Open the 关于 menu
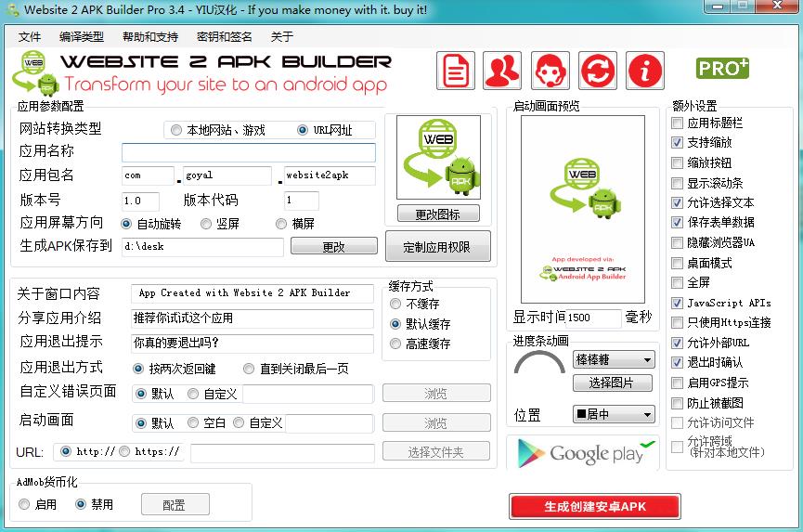This screenshot has width=803, height=532. click(x=281, y=37)
